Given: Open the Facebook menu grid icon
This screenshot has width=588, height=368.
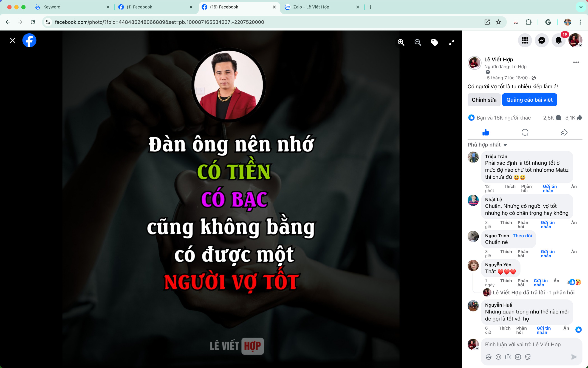Looking at the screenshot, I should click(x=525, y=40).
